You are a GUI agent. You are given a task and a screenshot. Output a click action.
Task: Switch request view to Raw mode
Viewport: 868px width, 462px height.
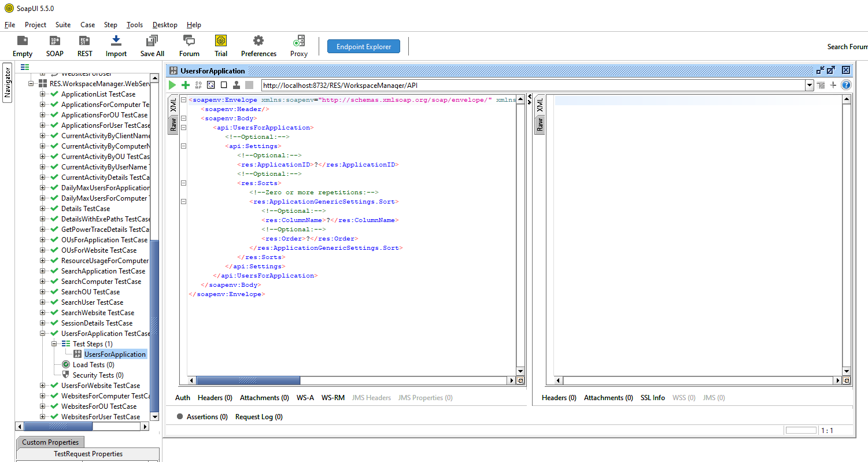click(173, 124)
